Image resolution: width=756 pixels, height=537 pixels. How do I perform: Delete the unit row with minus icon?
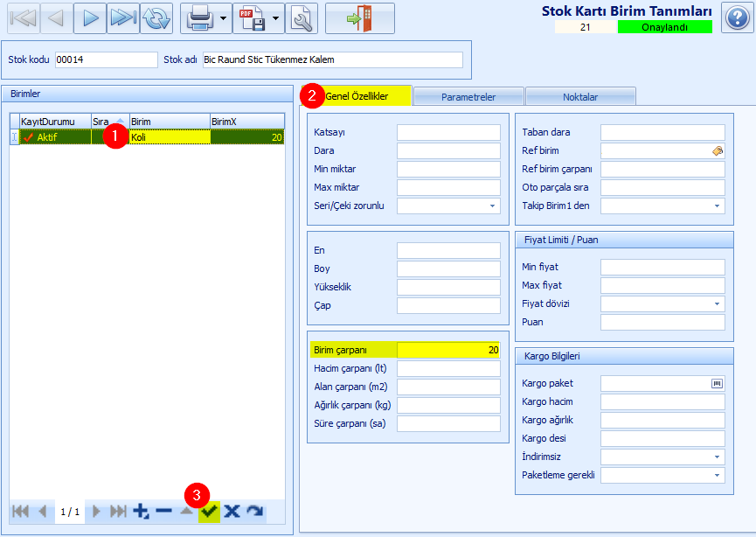pyautogui.click(x=164, y=511)
